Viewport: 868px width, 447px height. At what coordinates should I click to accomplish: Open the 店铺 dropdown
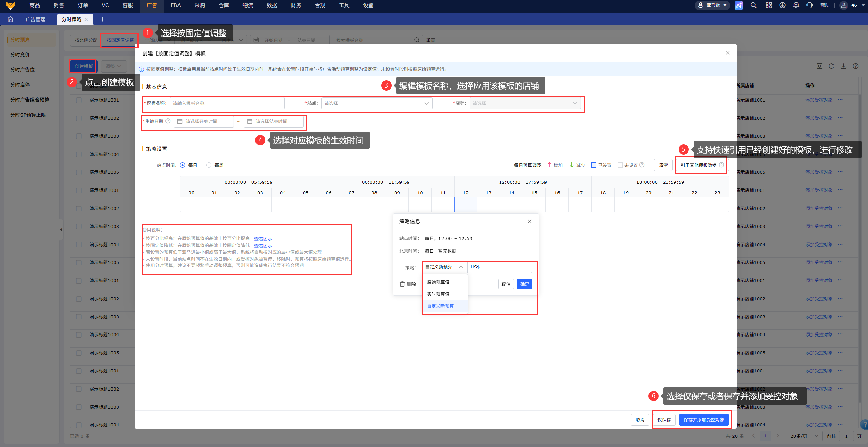(525, 103)
